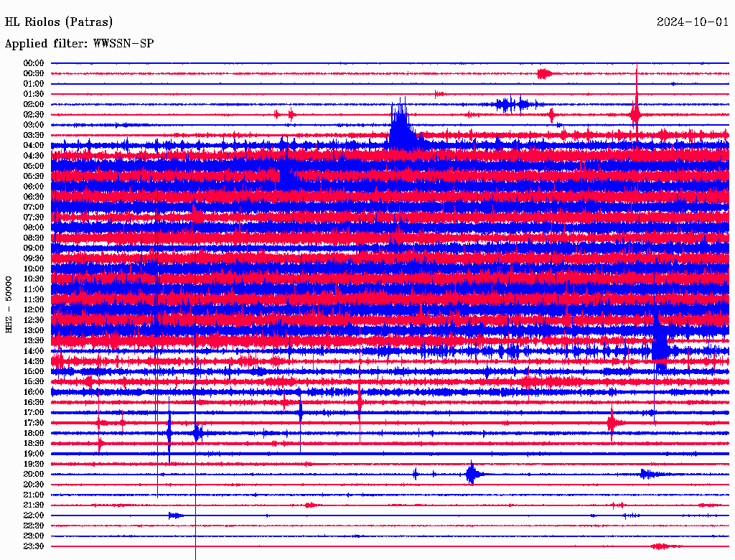
Task: Click the 19:30 time label
Action: [x=34, y=465]
